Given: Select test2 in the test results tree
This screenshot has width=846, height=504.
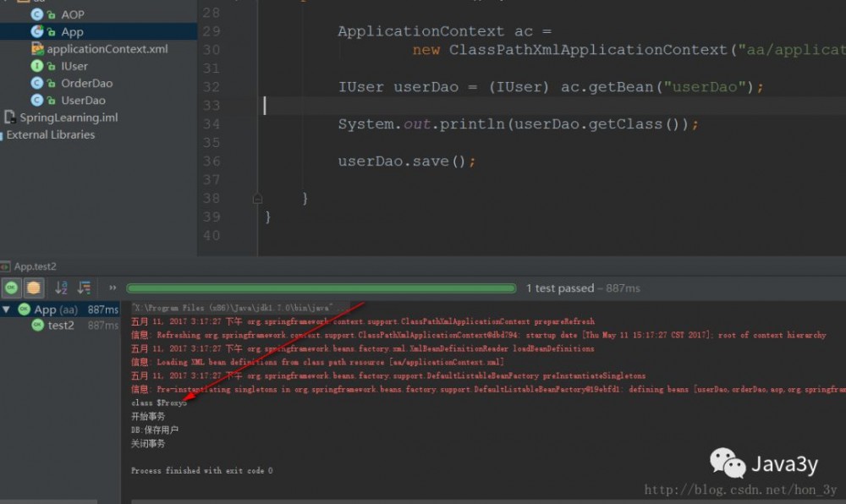Looking at the screenshot, I should (60, 325).
